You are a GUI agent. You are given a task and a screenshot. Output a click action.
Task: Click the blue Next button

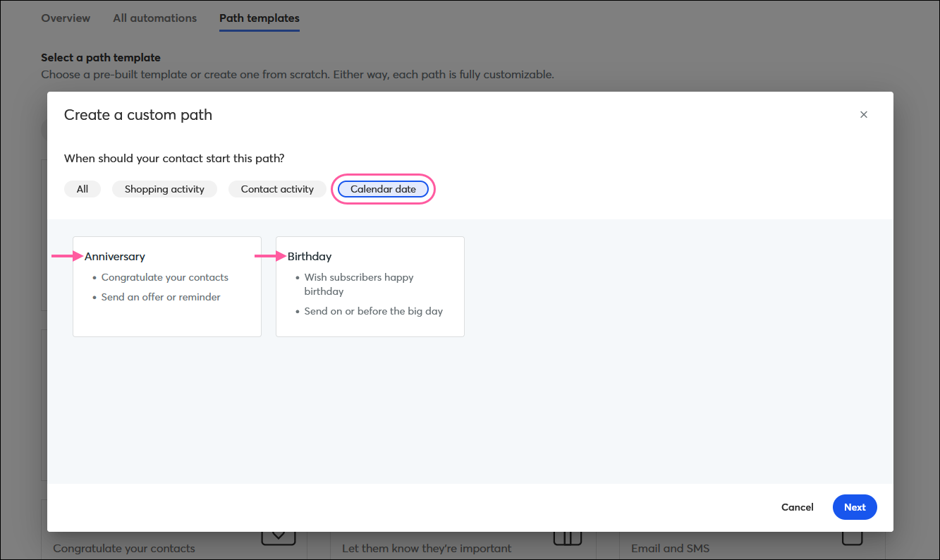854,507
